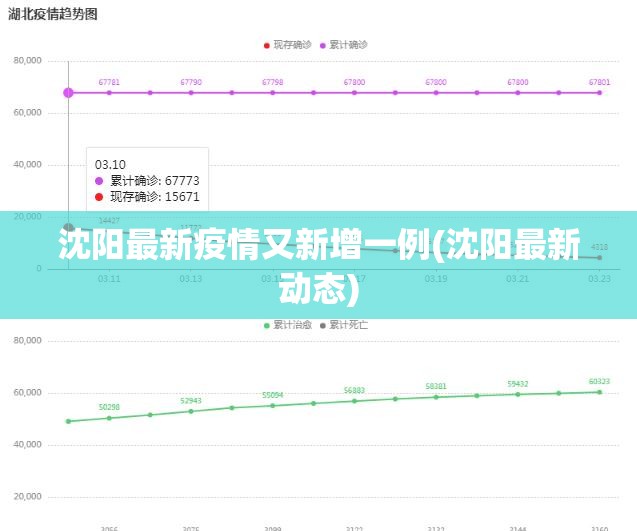
Task: Click the green data label 56883
Action: pyautogui.click(x=354, y=390)
